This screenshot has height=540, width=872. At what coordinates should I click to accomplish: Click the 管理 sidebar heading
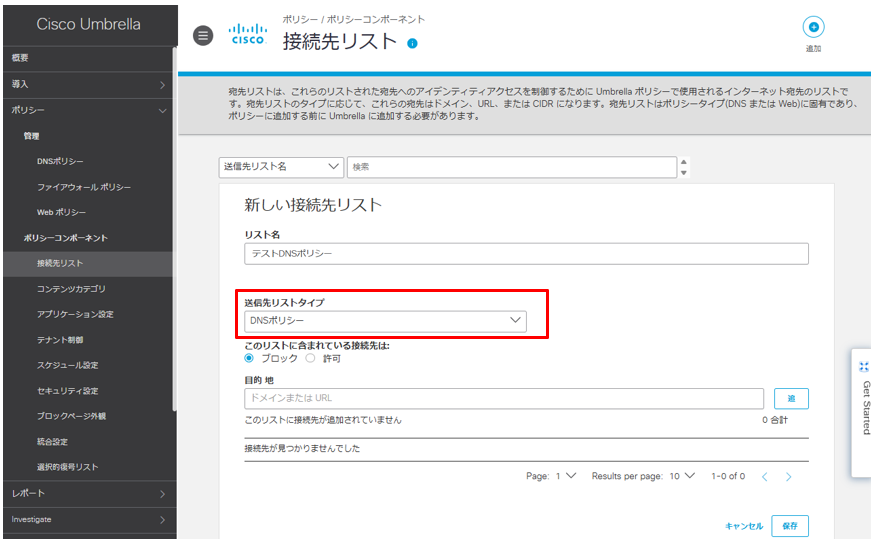[x=31, y=136]
